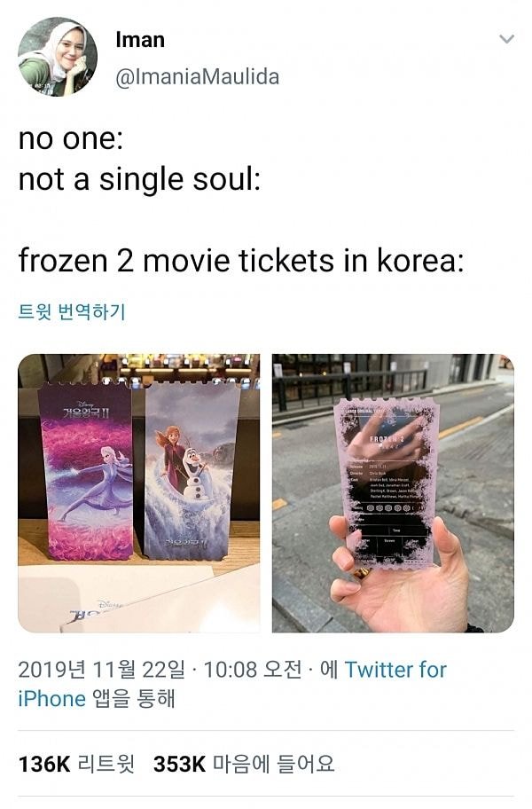Select the "not a single soul:" line
Viewport: 532px width, 809px height.
(140, 179)
